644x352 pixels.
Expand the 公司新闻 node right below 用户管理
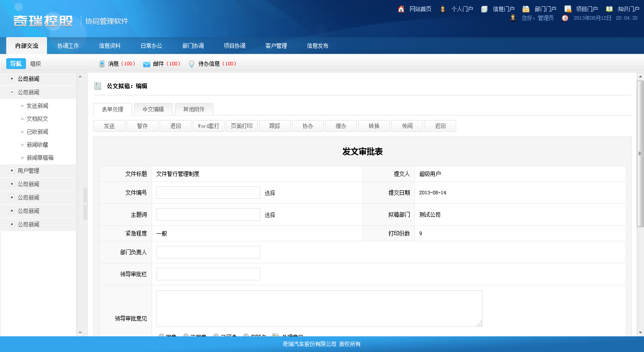(12, 184)
